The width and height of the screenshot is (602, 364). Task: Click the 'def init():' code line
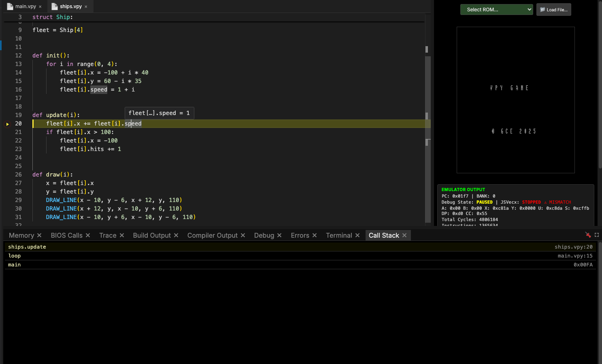click(x=51, y=56)
